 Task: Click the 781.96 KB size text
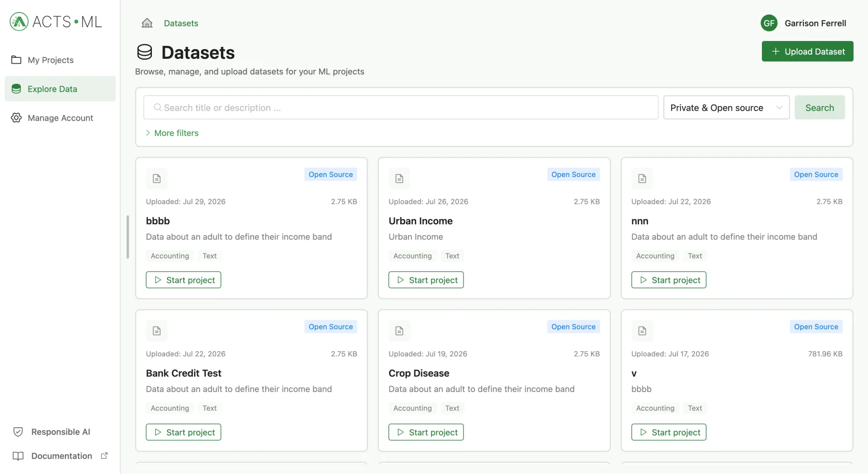[825, 354]
